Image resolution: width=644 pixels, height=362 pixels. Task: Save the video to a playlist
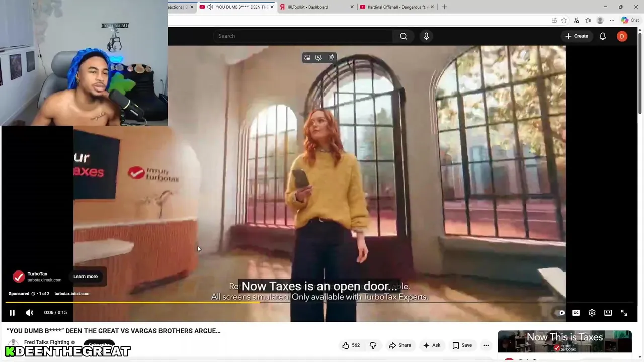462,345
